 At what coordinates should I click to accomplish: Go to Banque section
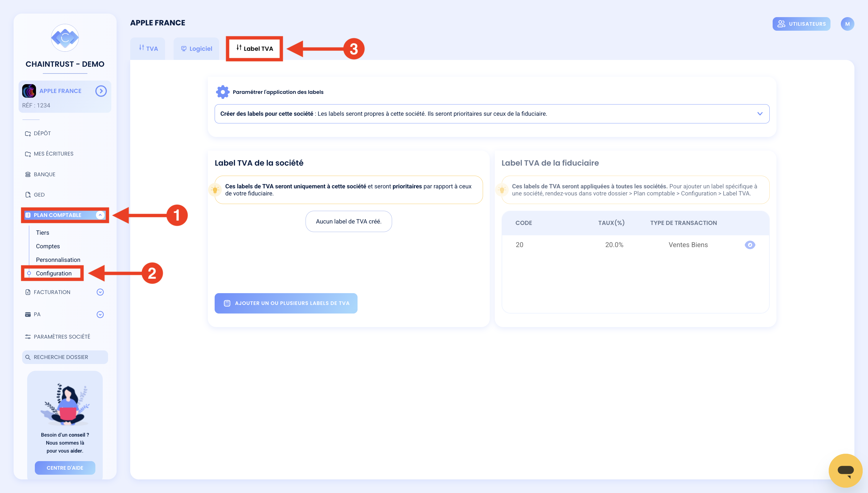(x=44, y=174)
